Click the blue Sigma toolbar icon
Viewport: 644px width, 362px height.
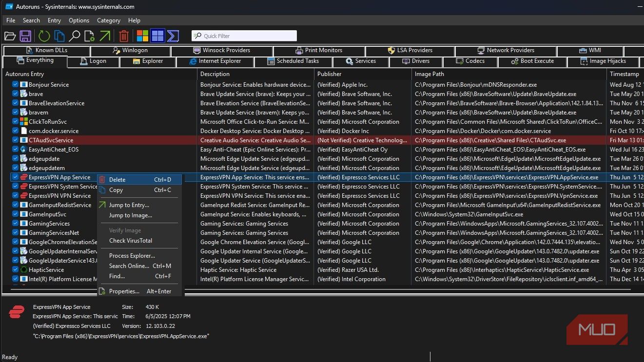(x=173, y=36)
